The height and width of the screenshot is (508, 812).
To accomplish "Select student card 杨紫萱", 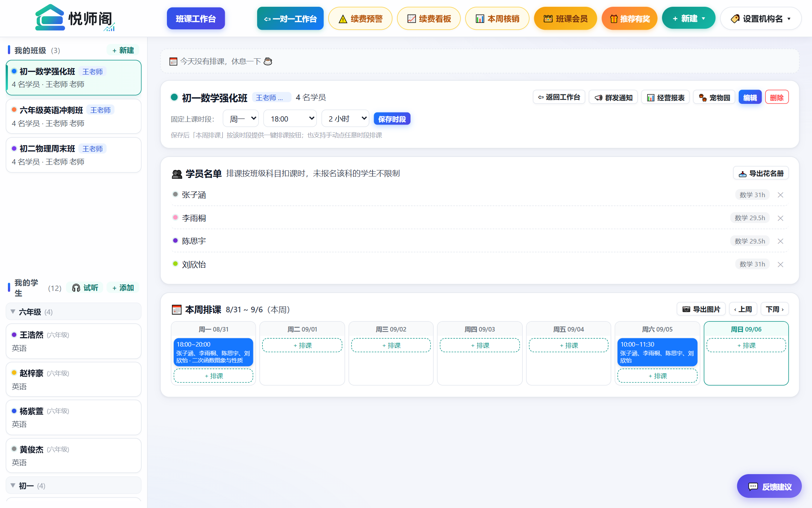I will (74, 417).
